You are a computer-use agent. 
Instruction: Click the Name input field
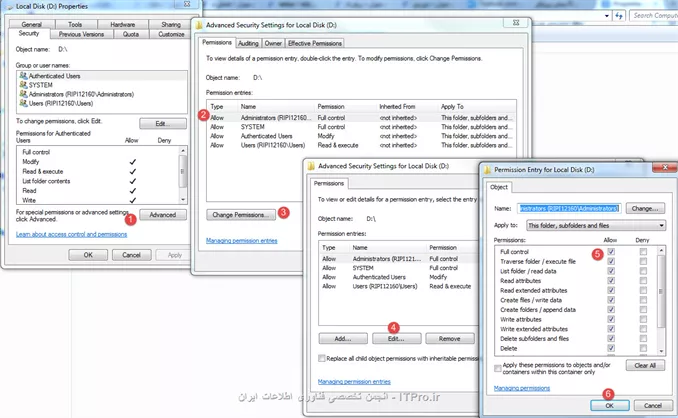(569, 208)
